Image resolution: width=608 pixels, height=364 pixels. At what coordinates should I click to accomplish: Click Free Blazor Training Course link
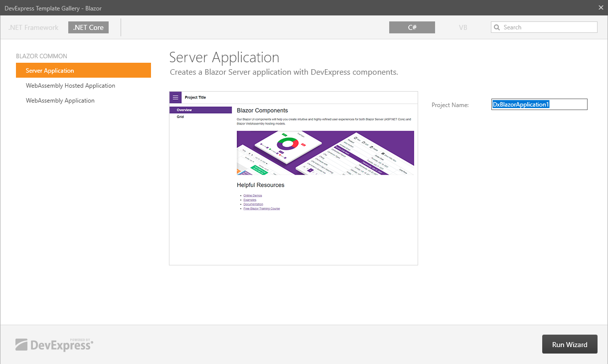[262, 209]
